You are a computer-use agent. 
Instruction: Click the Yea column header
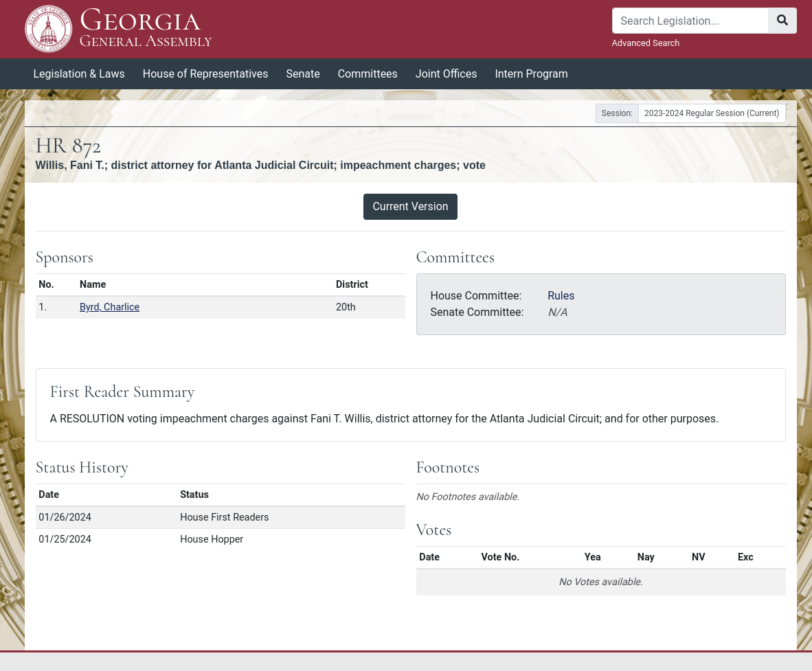[x=592, y=557]
